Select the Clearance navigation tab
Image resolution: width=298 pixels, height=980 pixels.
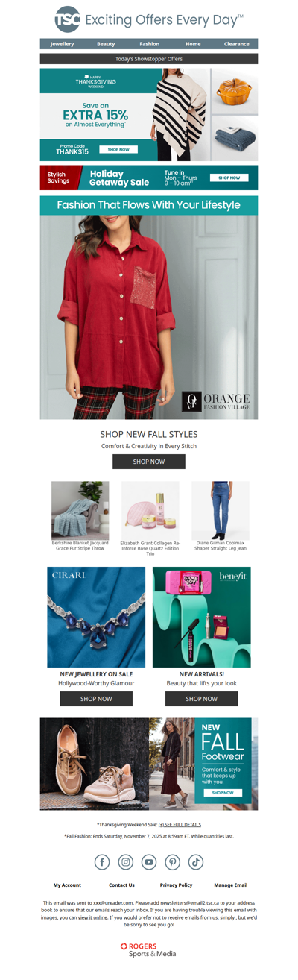237,44
